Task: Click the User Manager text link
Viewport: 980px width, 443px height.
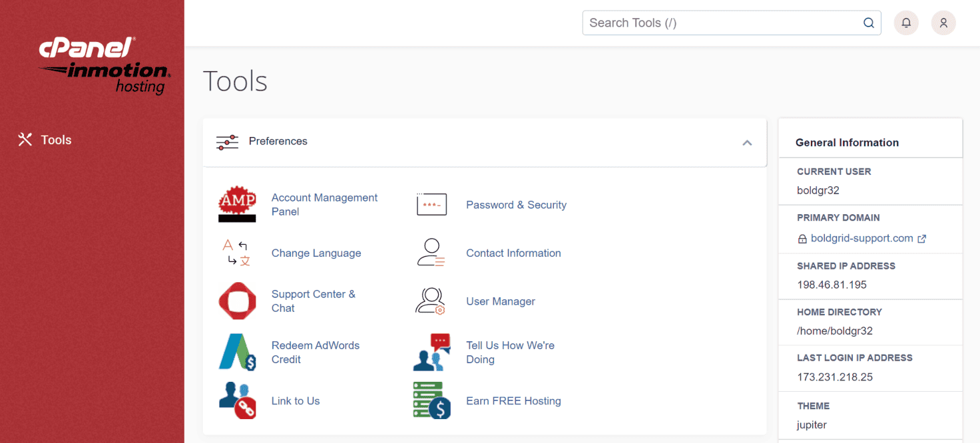Action: point(501,301)
